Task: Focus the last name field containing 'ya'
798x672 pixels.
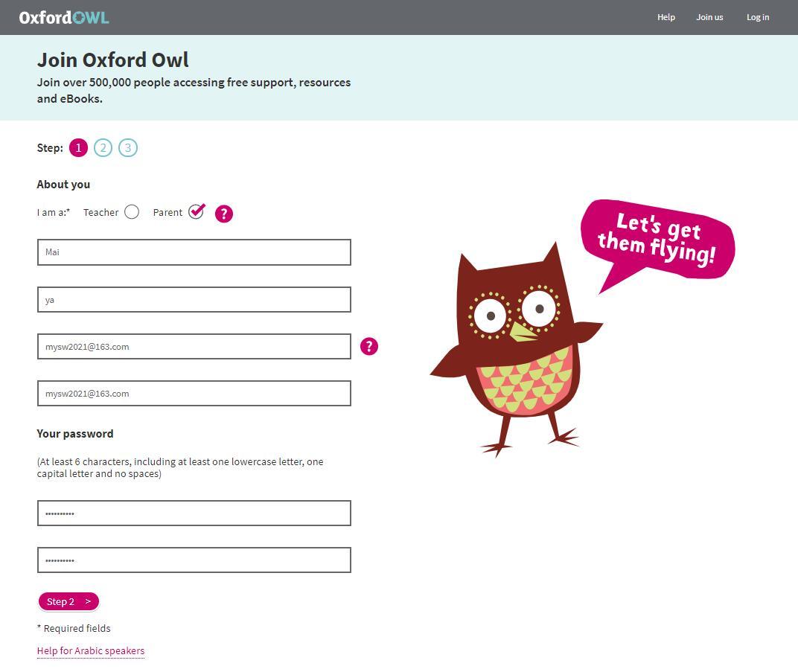Action: click(x=194, y=299)
